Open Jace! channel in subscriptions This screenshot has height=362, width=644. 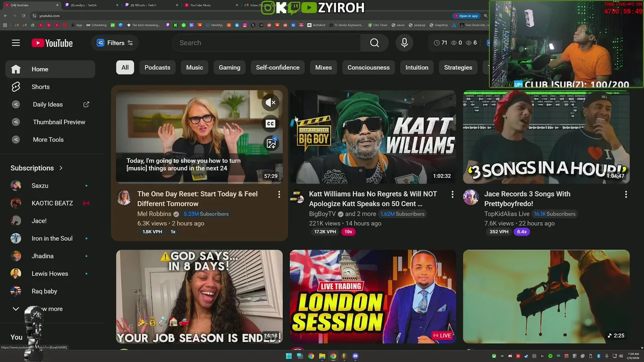click(50, 221)
